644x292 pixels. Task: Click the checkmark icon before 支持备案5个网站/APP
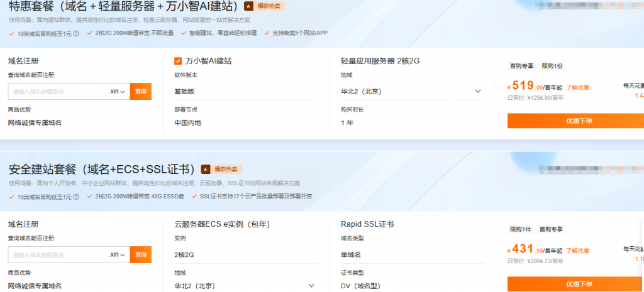pyautogui.click(x=267, y=33)
